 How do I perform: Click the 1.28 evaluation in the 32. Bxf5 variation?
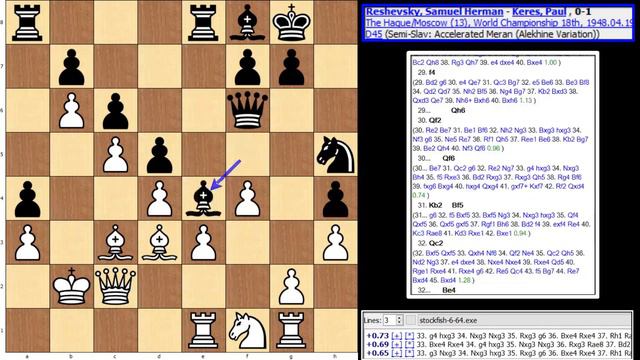pos(464,280)
